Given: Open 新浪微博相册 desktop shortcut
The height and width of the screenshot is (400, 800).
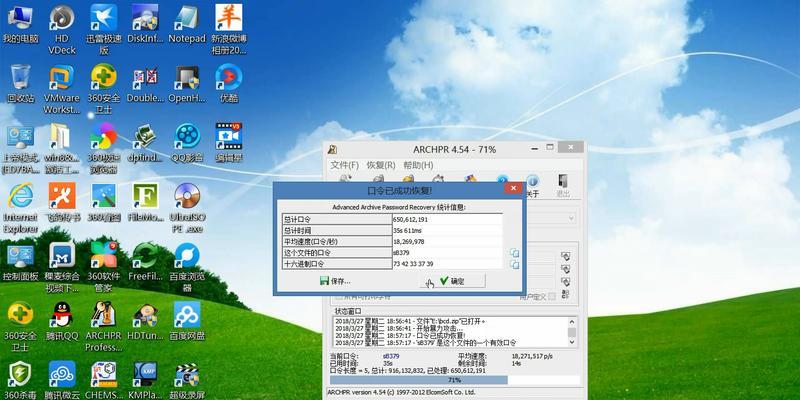Looking at the screenshot, I should point(229,30).
